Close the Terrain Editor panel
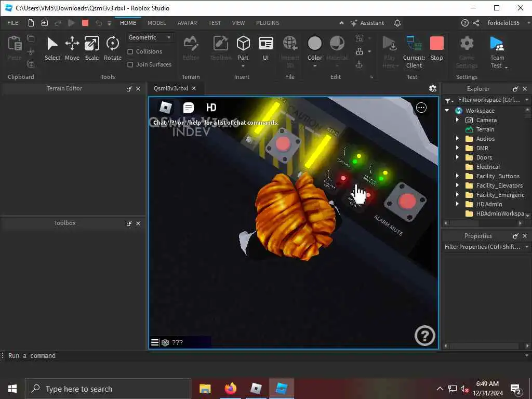 138,88
